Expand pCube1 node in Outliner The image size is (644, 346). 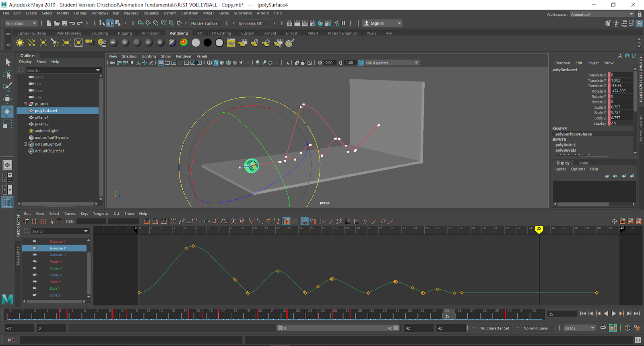point(25,104)
